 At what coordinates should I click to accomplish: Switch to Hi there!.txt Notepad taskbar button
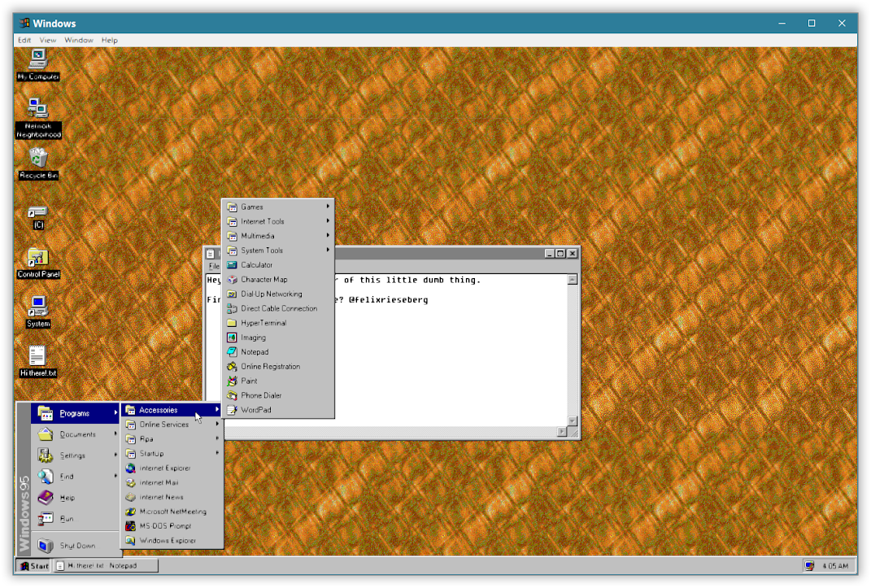click(x=106, y=566)
